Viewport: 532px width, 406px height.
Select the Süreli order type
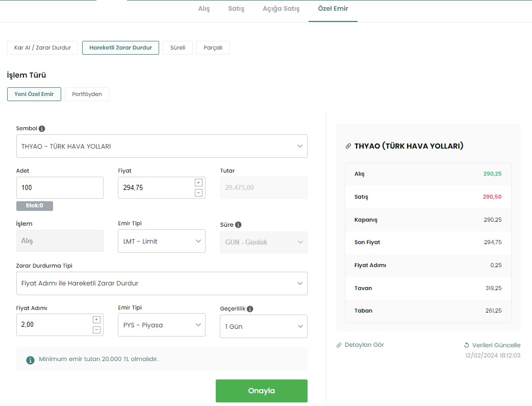178,47
